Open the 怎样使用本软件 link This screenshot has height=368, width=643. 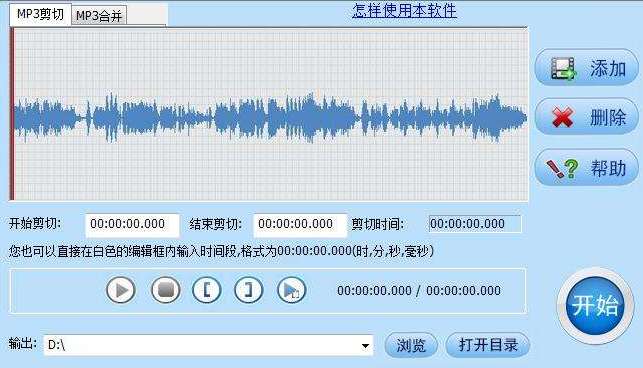point(404,10)
